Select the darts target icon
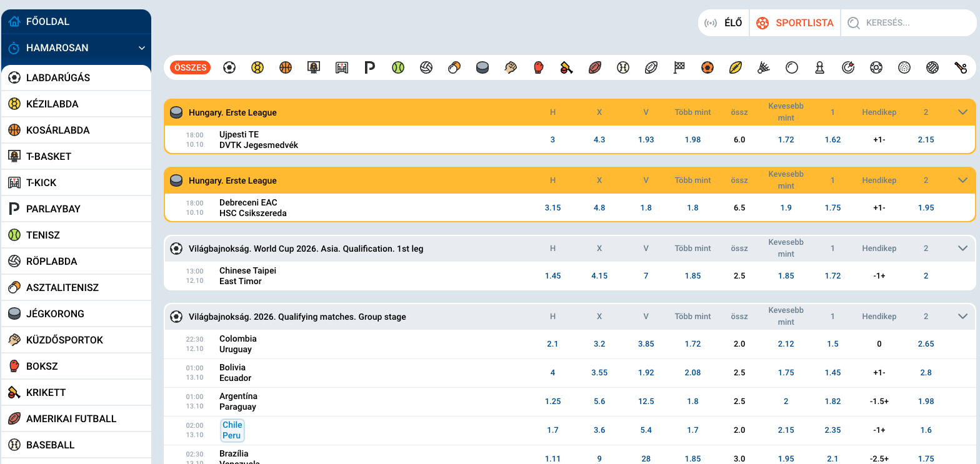The width and height of the screenshot is (980, 464). 848,67
